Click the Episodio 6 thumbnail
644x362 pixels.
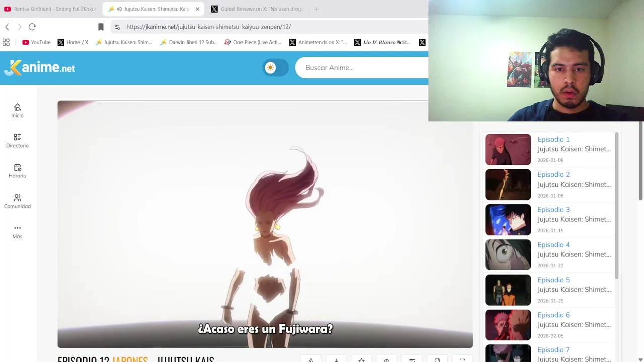click(x=508, y=325)
